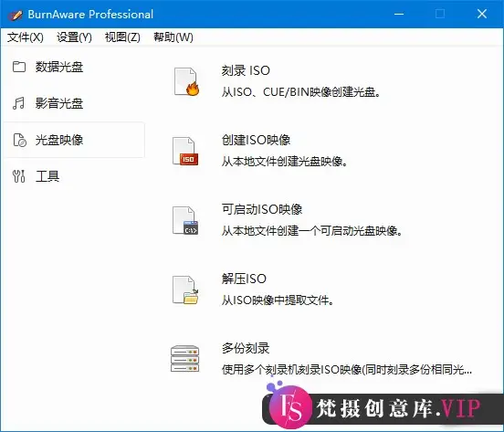Open the 帮助(W) menu
This screenshot has height=432, width=504.
[173, 37]
